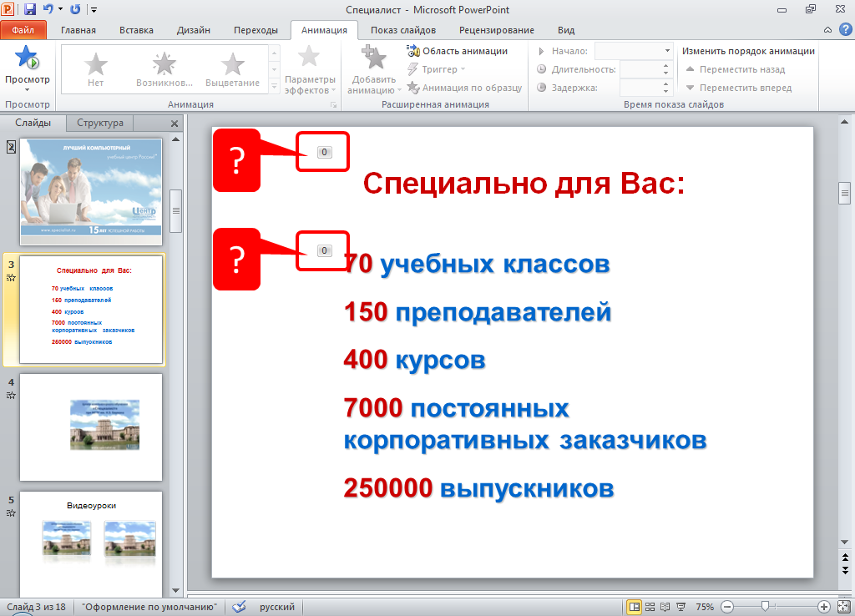Viewport: 855px width, 616px height.
Task: Open the Animation Pane (Область анимации)
Action: coord(458,51)
